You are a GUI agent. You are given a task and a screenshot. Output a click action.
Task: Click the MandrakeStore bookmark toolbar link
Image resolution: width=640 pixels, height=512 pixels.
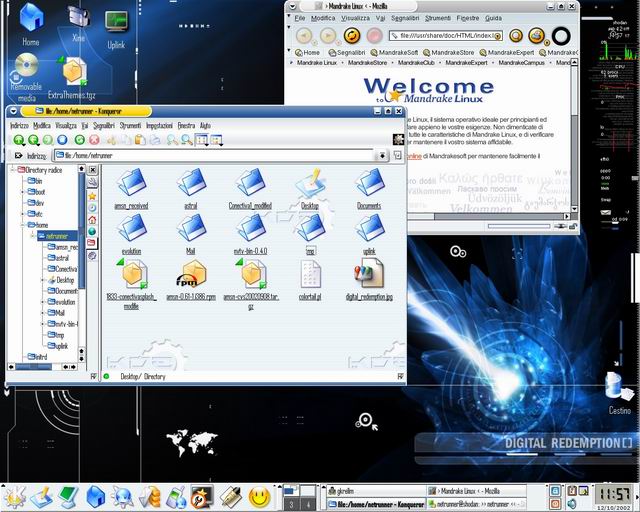coord(448,53)
